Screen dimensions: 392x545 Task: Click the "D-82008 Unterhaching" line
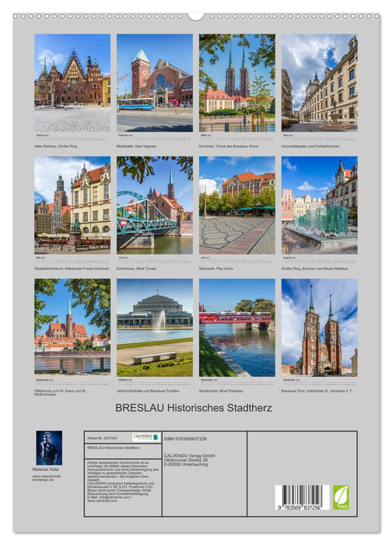186,464
